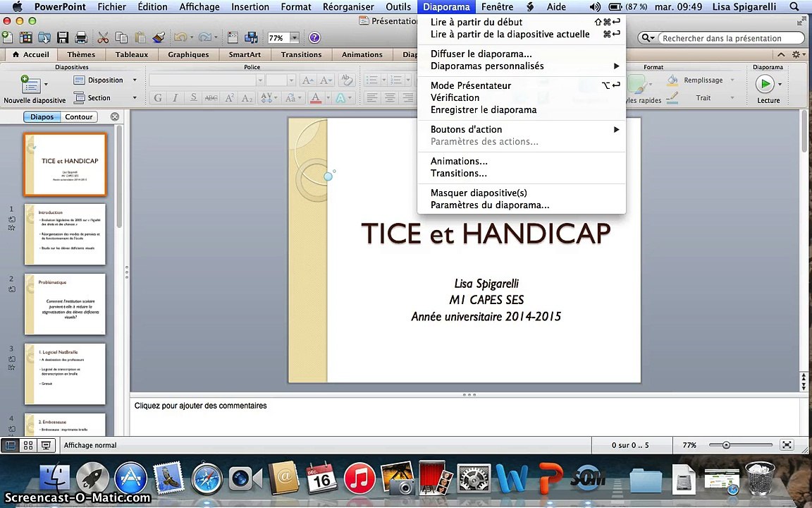The image size is (812, 508).
Task: Open the font size dropdown
Action: (x=291, y=80)
